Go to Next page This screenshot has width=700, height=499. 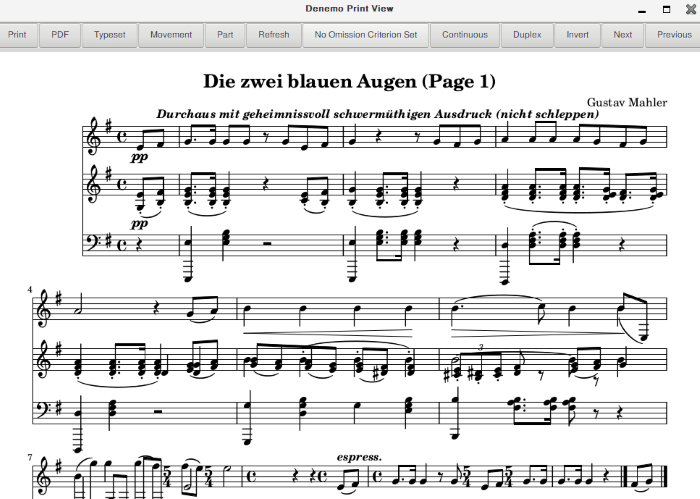click(622, 35)
